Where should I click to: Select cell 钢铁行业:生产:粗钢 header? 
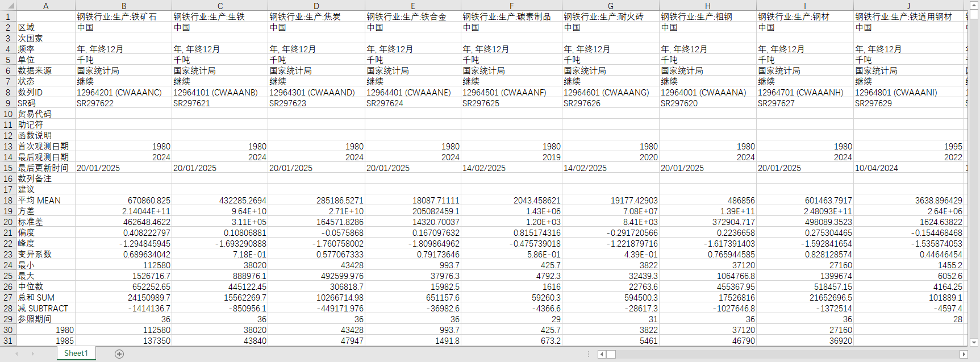pyautogui.click(x=708, y=16)
